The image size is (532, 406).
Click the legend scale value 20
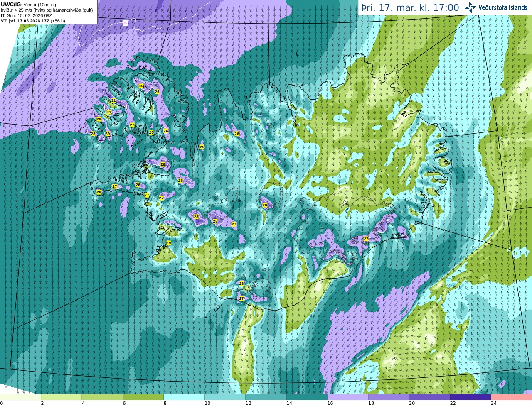[x=412, y=403]
